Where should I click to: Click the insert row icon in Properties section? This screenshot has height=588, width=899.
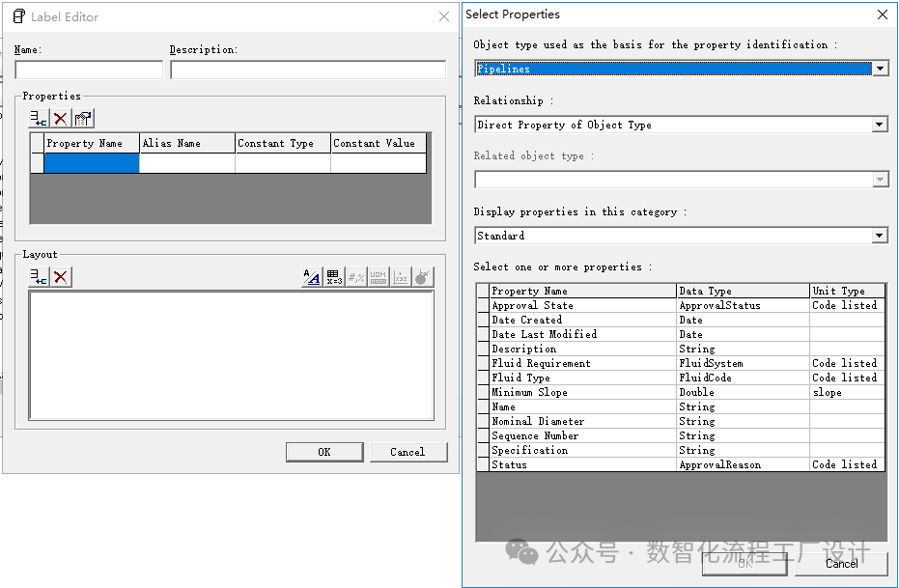(x=39, y=119)
